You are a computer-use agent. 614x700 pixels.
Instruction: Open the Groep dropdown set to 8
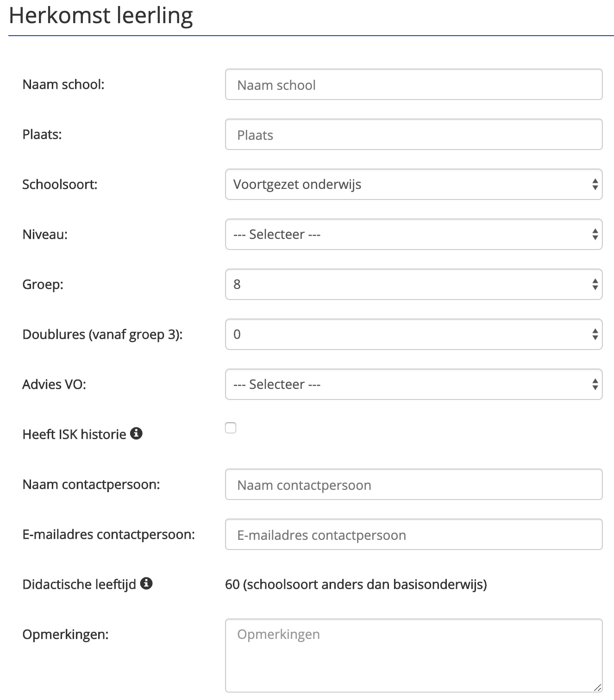pyautogui.click(x=414, y=284)
